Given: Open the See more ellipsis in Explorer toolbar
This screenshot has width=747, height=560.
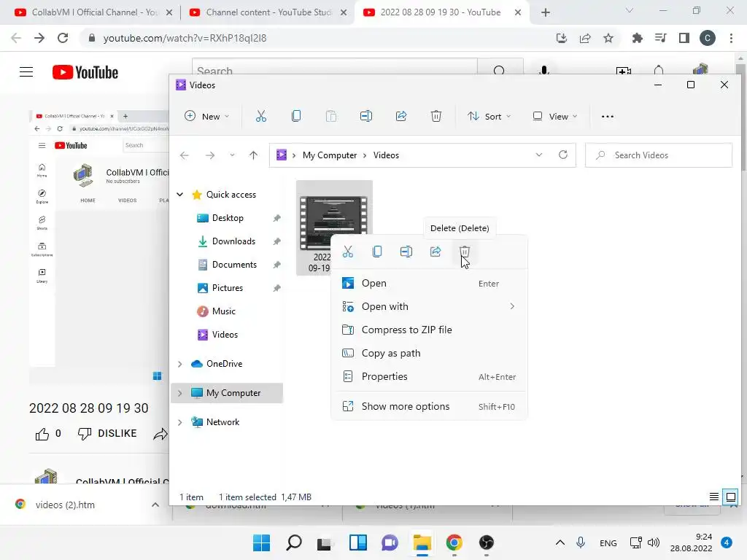Looking at the screenshot, I should tap(608, 116).
